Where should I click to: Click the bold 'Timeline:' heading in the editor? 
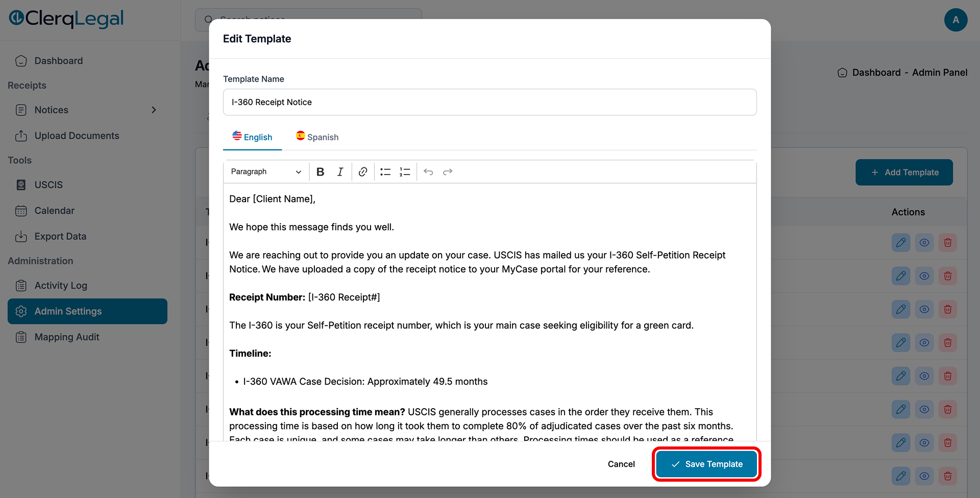pyautogui.click(x=250, y=353)
